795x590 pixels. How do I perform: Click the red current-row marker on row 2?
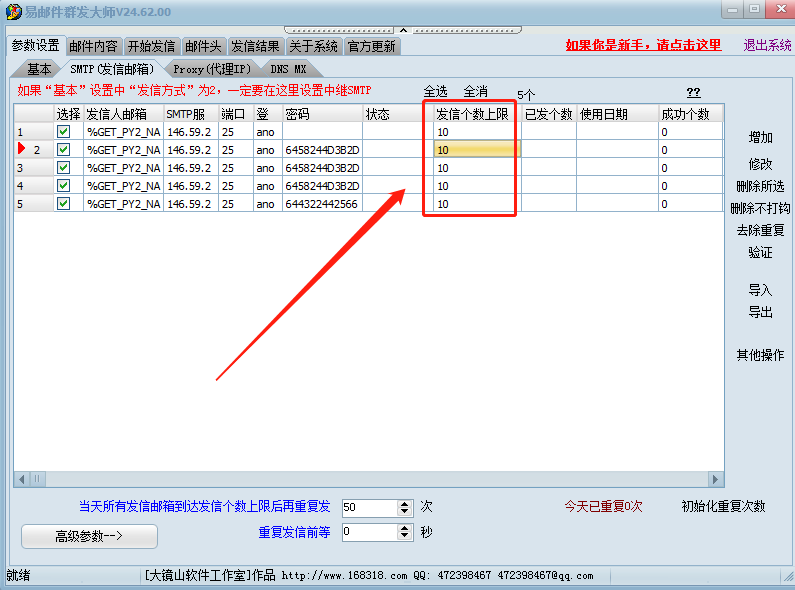(x=22, y=150)
